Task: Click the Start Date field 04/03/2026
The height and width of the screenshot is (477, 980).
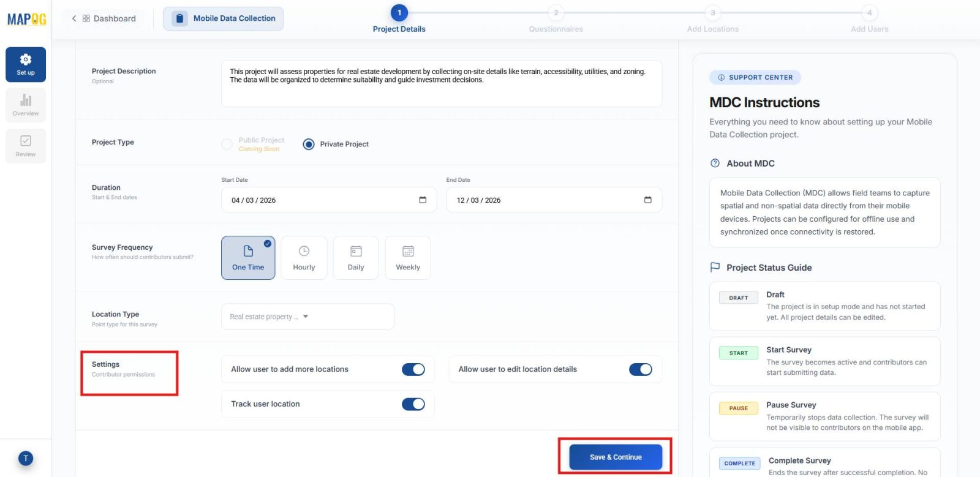Action: pos(329,200)
